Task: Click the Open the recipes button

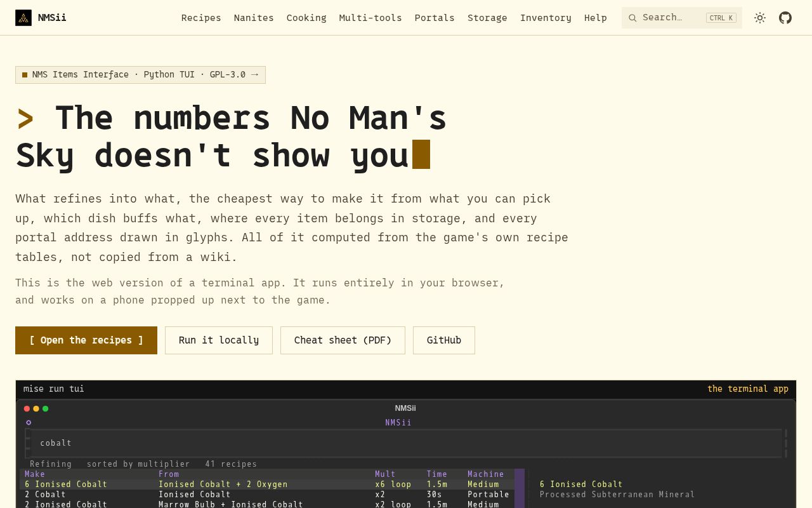Action: pos(86,340)
